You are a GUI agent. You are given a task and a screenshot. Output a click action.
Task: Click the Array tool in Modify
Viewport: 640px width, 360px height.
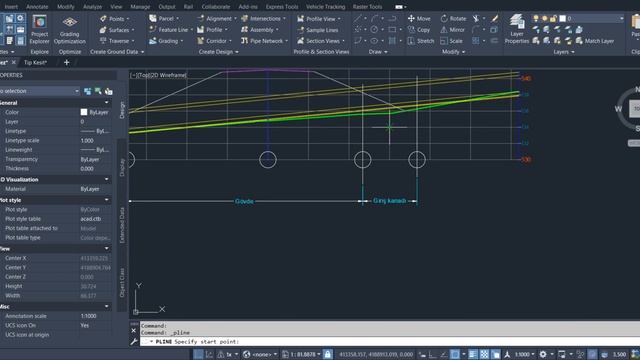[476, 41]
